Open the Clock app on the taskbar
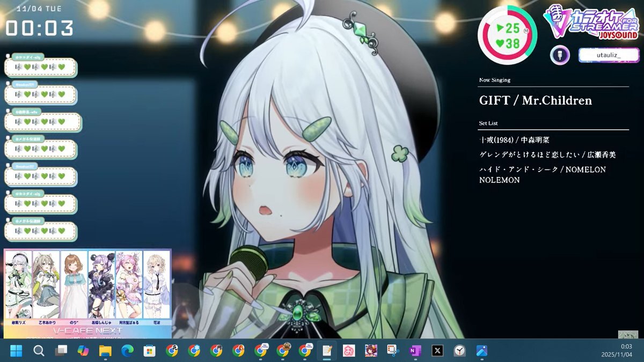 pyautogui.click(x=459, y=351)
